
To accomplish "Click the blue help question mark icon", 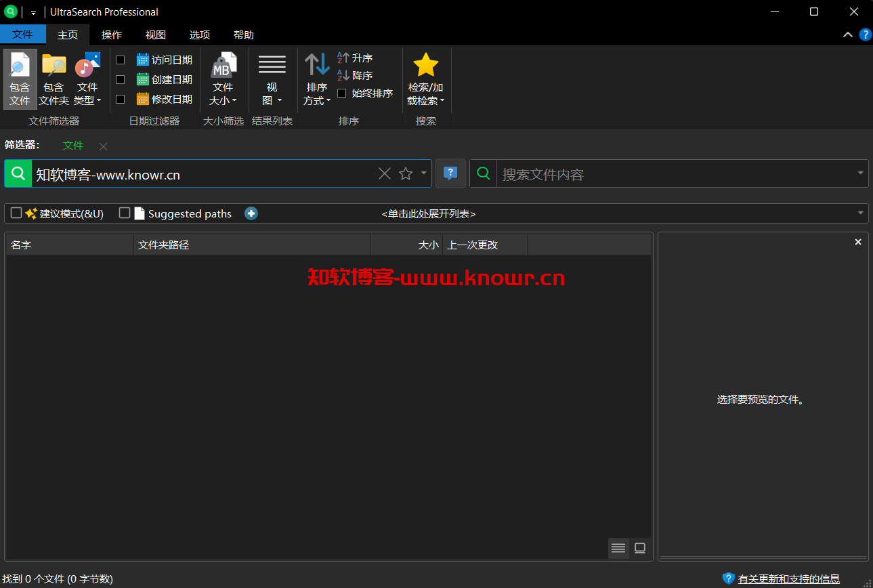I will [x=866, y=35].
